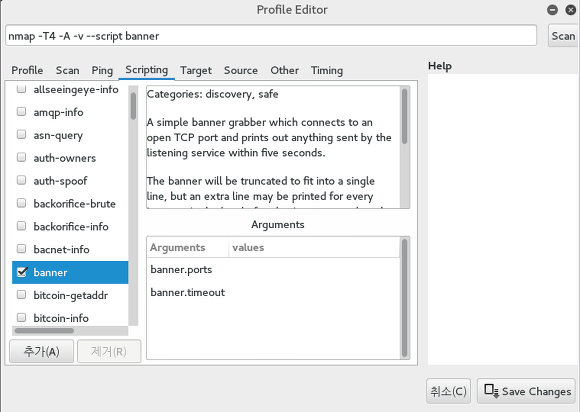Switch to the Scan tab
Viewport: 580px width, 412px height.
(x=67, y=70)
